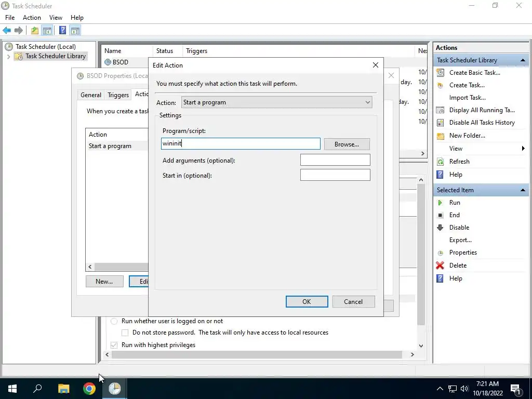Click the Name column header
Screen dimensions: 532x399
127,51
